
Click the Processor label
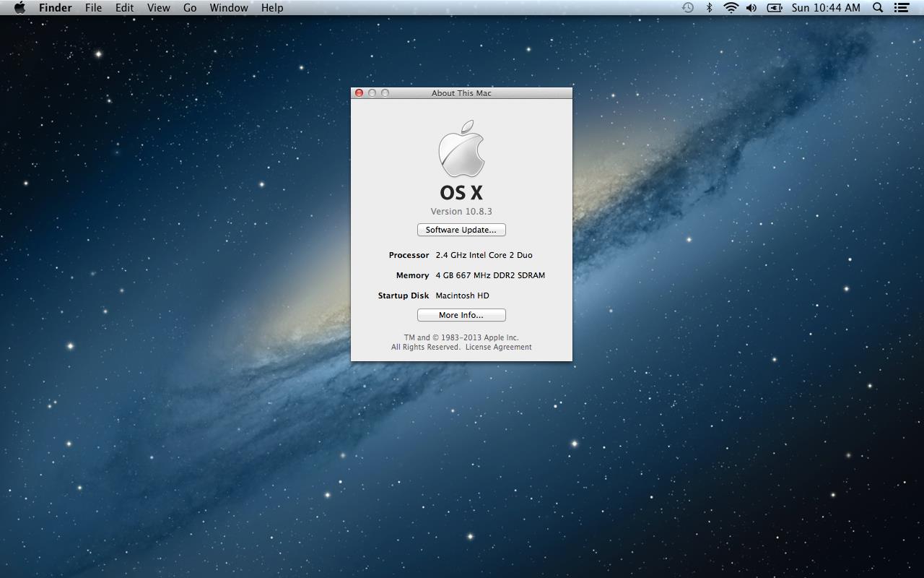[409, 255]
